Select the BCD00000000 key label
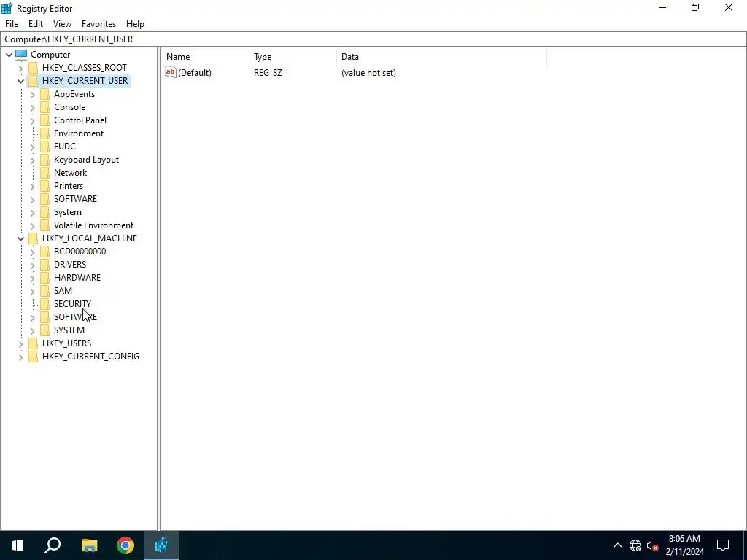This screenshot has height=560, width=747. (80, 252)
